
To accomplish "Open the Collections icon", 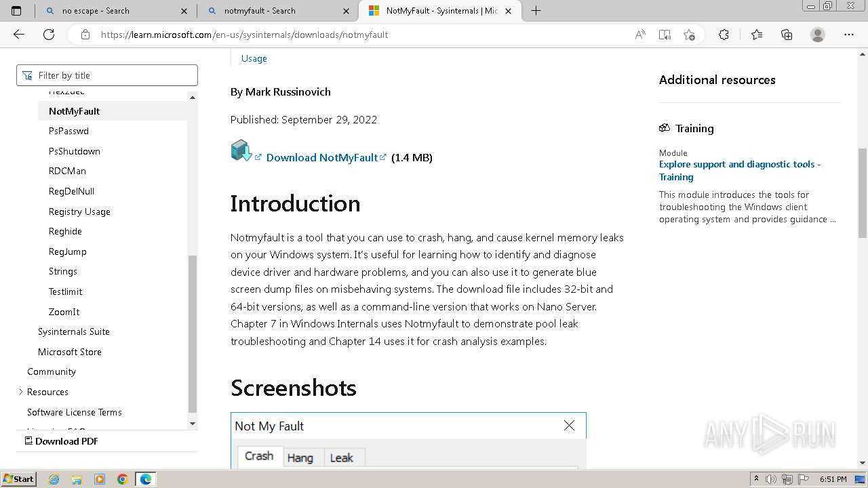I will point(787,35).
